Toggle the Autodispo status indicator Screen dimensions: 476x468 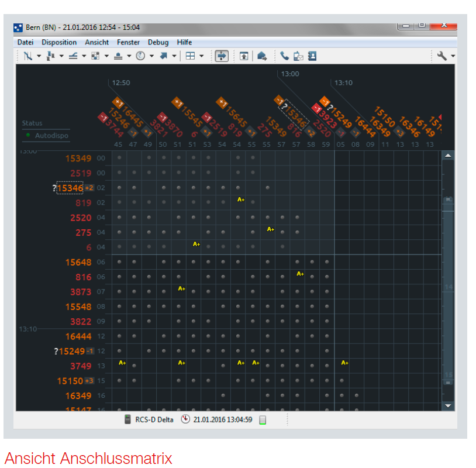28,135
